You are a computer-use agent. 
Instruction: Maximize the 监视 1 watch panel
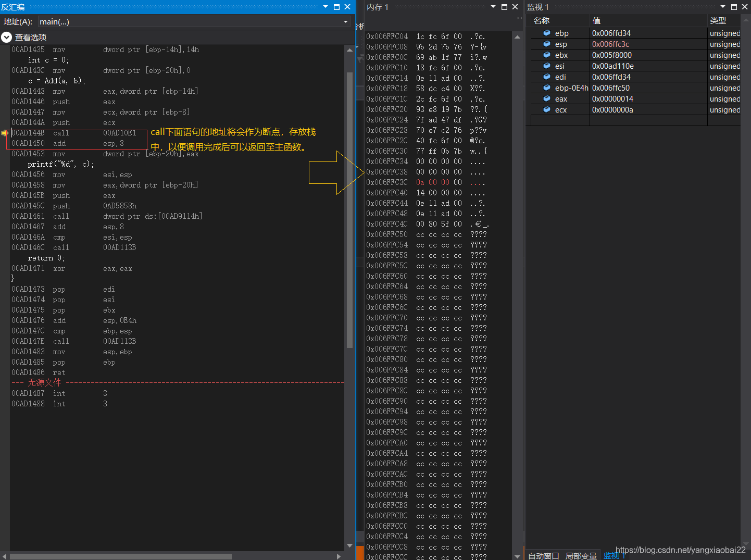point(734,7)
